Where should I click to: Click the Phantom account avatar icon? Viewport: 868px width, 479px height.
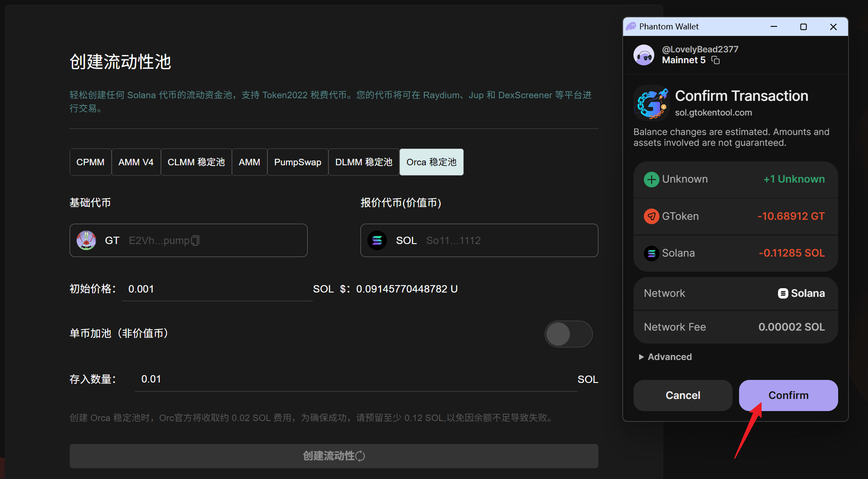pos(644,55)
